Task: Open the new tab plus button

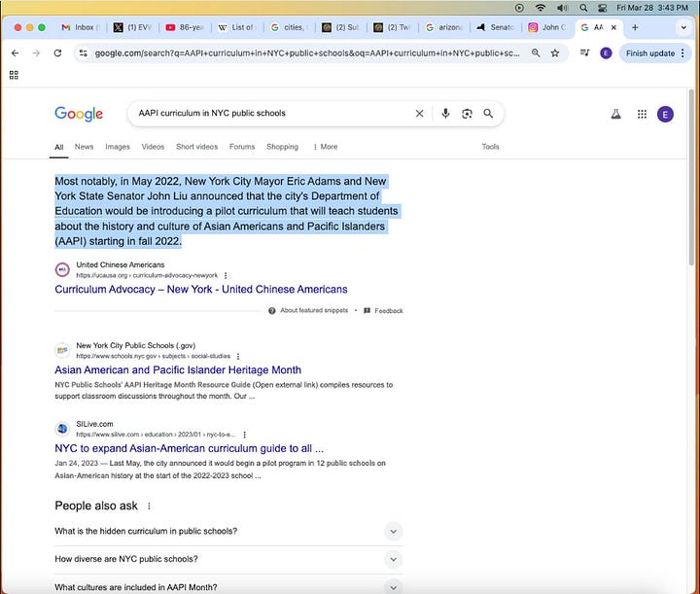Action: (635, 27)
